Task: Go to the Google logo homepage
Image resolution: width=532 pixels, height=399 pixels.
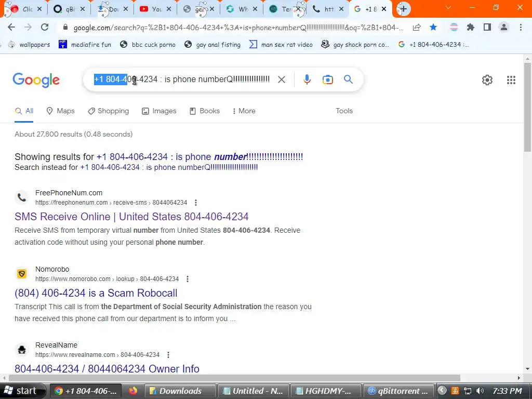Action: [36, 80]
